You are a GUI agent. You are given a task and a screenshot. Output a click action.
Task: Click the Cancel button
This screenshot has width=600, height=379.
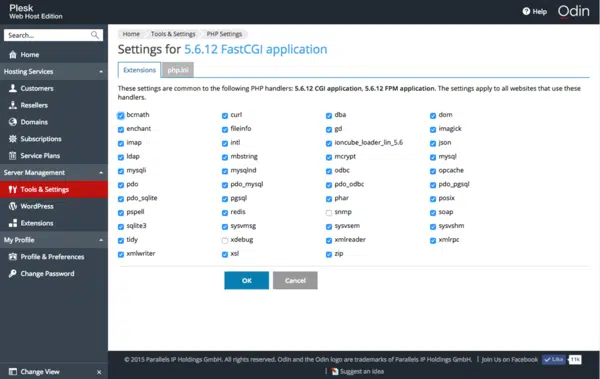tap(295, 281)
